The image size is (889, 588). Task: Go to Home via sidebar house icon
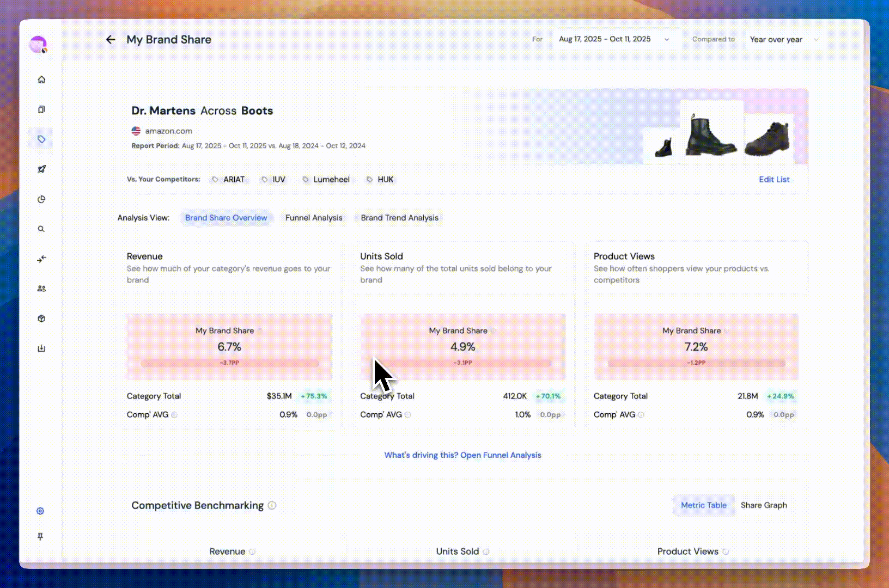pos(41,79)
